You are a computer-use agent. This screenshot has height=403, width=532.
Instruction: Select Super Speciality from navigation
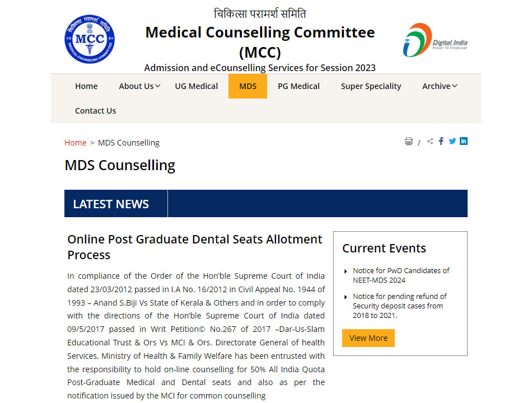pyautogui.click(x=371, y=86)
